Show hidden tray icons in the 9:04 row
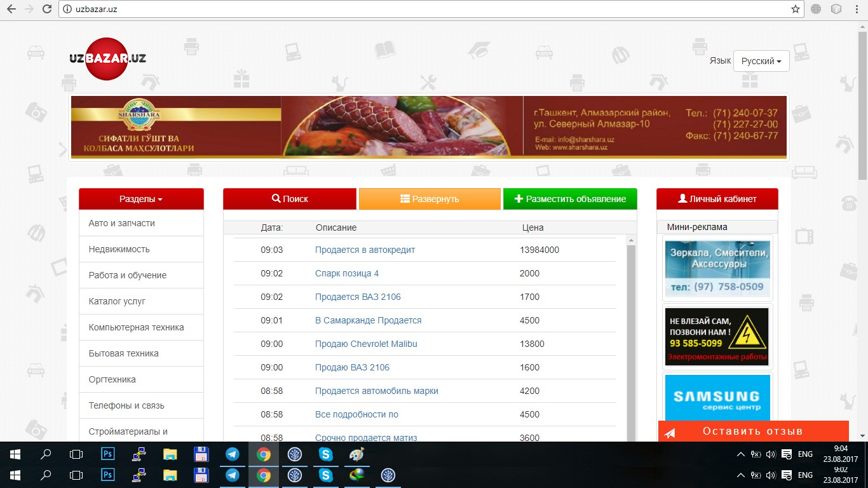Viewport: 868px width, 488px height. 740,454
